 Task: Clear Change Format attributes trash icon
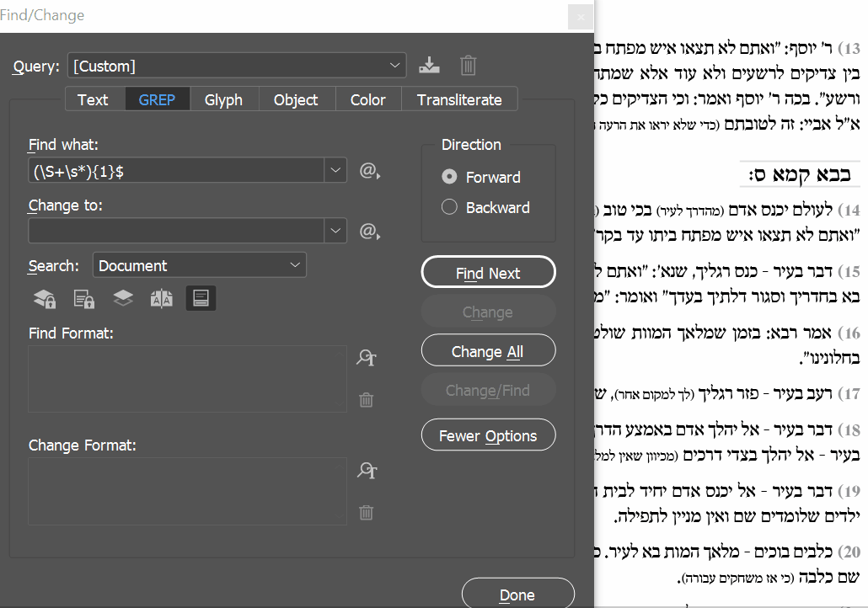[366, 512]
